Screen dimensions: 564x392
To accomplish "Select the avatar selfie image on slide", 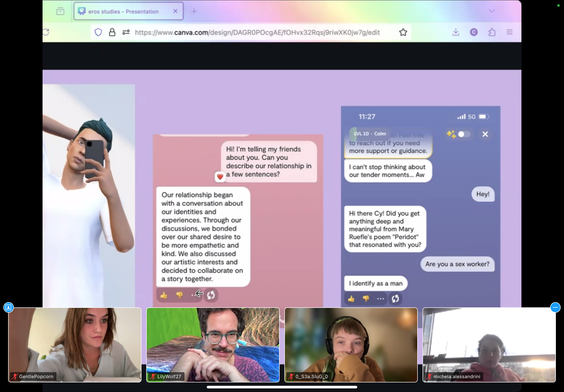I will (x=89, y=196).
